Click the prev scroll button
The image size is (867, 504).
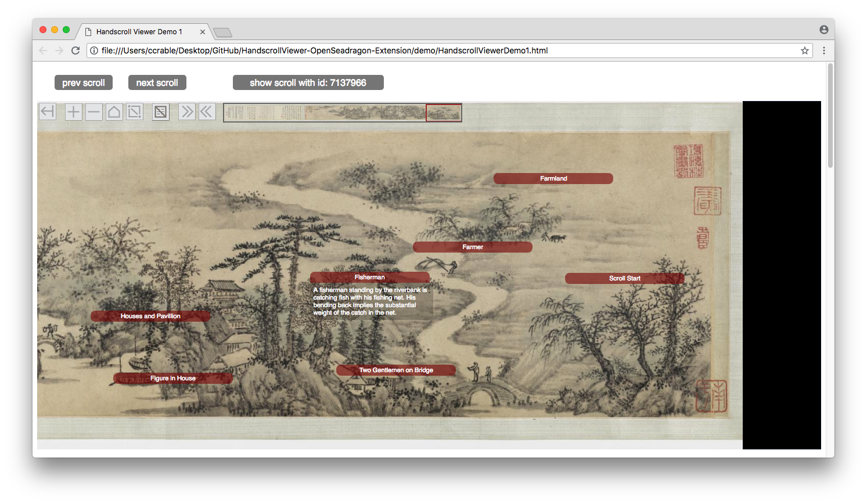(x=84, y=82)
